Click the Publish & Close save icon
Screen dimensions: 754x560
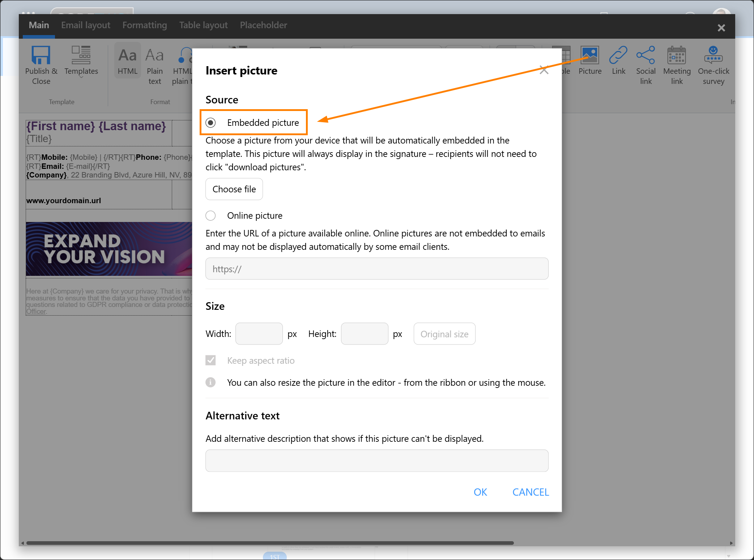tap(41, 55)
